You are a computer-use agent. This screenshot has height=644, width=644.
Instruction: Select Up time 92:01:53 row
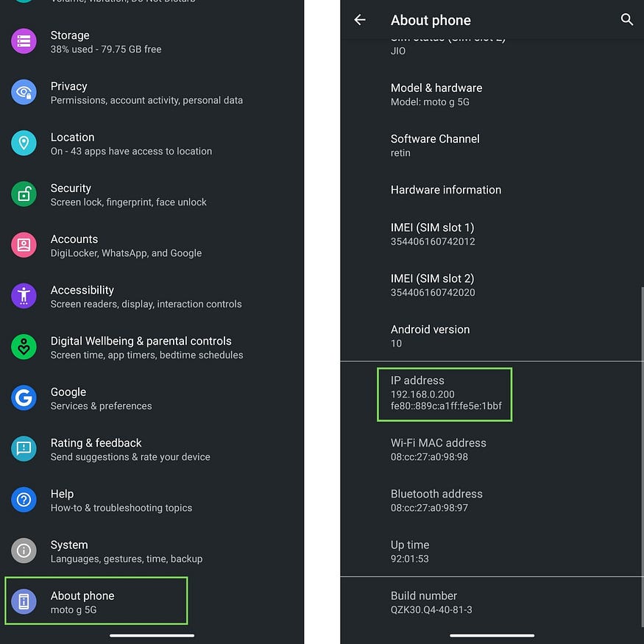(492, 551)
